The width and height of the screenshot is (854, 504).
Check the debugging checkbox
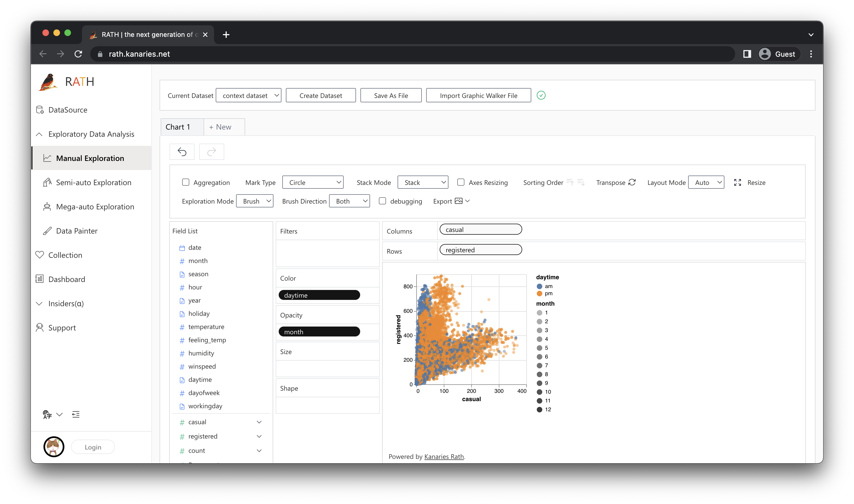[382, 201]
